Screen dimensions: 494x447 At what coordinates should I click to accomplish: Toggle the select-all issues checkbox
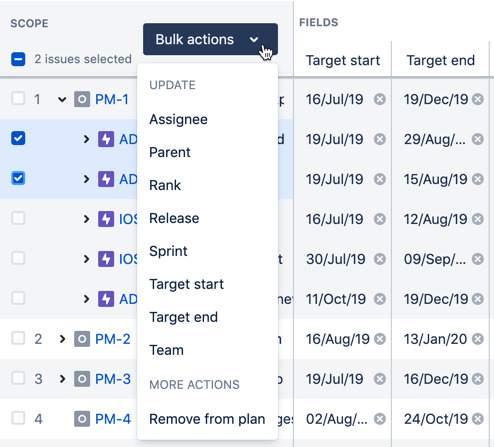(18, 59)
